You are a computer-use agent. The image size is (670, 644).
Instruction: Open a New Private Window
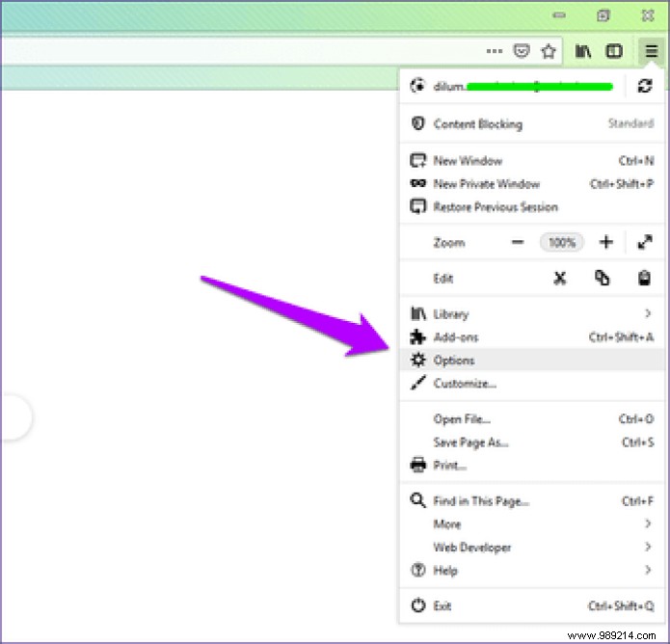point(532,184)
